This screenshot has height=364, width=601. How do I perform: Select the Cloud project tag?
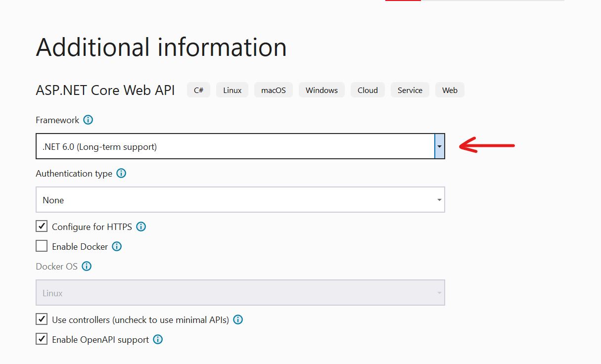pyautogui.click(x=368, y=90)
